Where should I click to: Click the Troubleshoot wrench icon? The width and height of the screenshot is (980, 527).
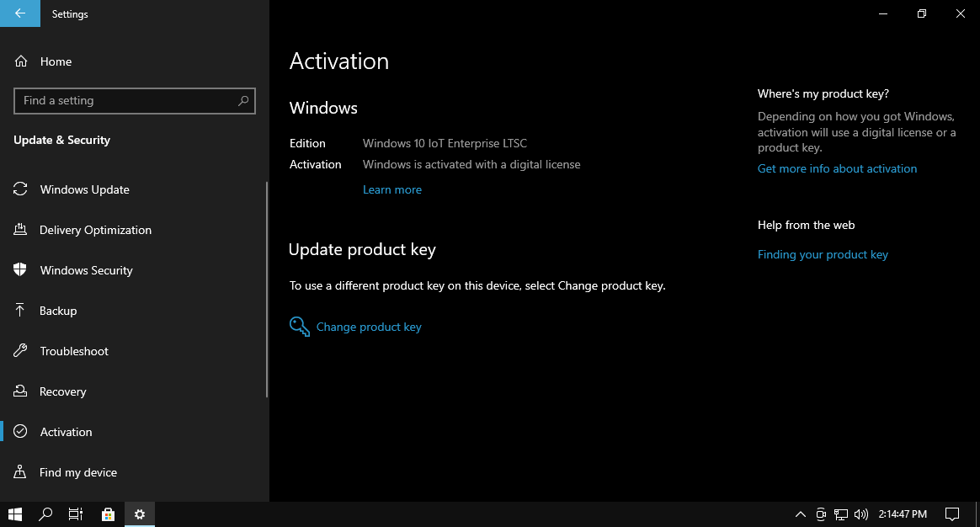point(20,351)
